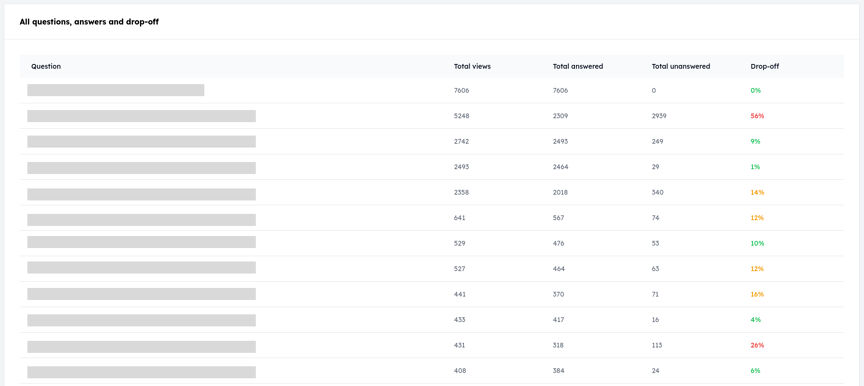Viewport: 864px width, 386px height.
Task: Select the total answered value 2464
Action: point(560,167)
